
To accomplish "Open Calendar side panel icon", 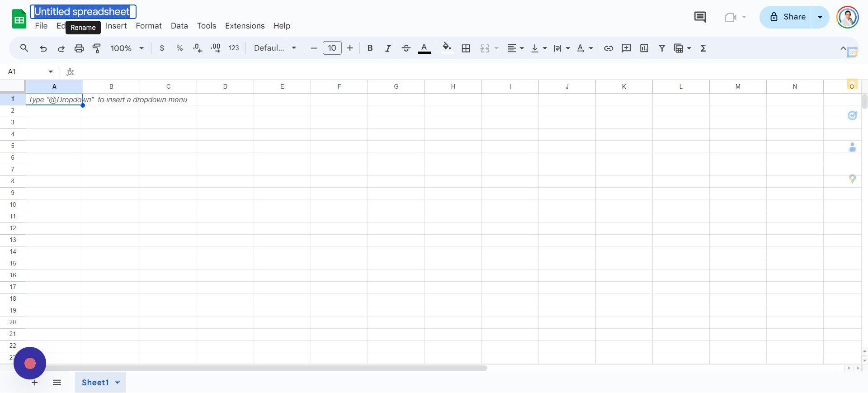I will click(852, 52).
